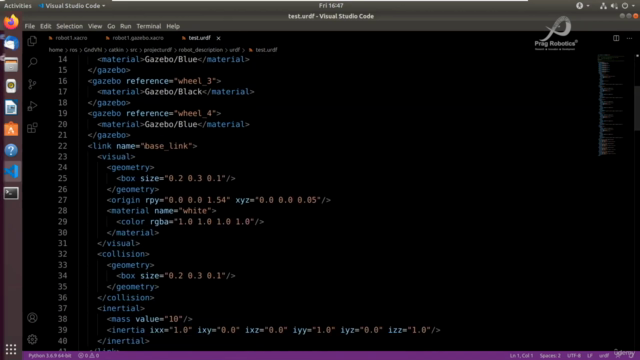Image resolution: width=640 pixels, height=360 pixels.
Task: Click Ln 1, Col 1 cursor position status
Action: tap(521, 356)
